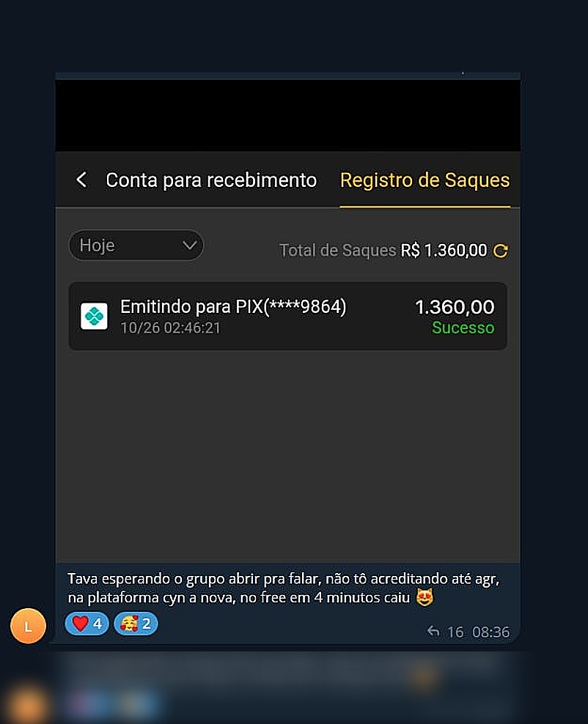Click the 1.360,00 withdrawal amount
This screenshot has width=588, height=724.
pos(455,307)
